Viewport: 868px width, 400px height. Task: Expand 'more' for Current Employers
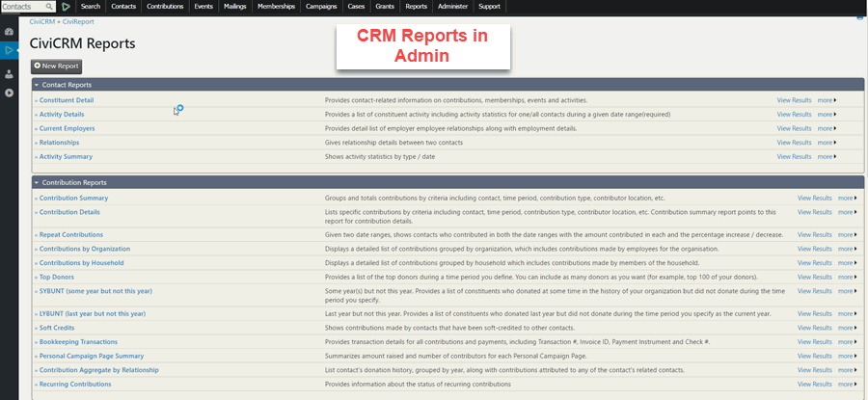[827, 128]
